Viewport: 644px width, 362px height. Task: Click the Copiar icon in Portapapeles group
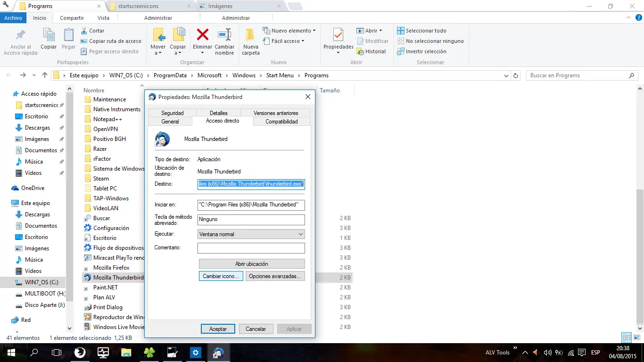[x=49, y=35]
